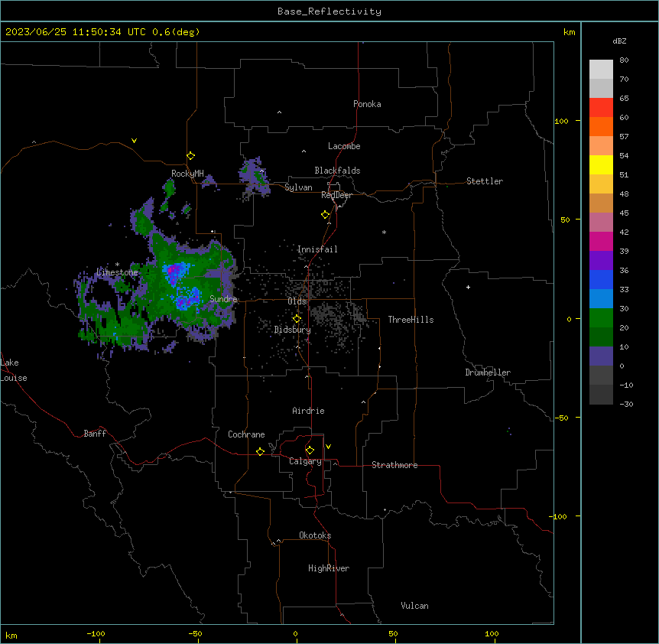Screen dimensions: 659x644
Task: Click the RedDeer city label
Action: [336, 195]
